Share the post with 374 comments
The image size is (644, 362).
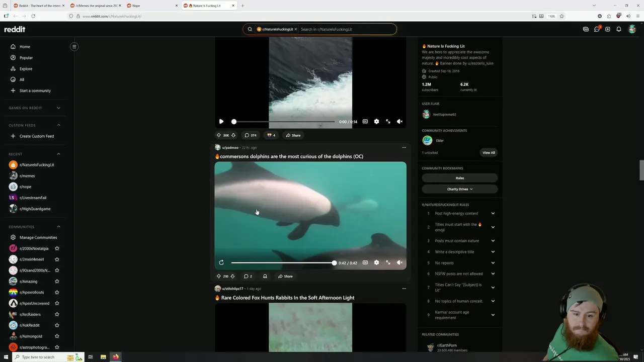tap(293, 135)
